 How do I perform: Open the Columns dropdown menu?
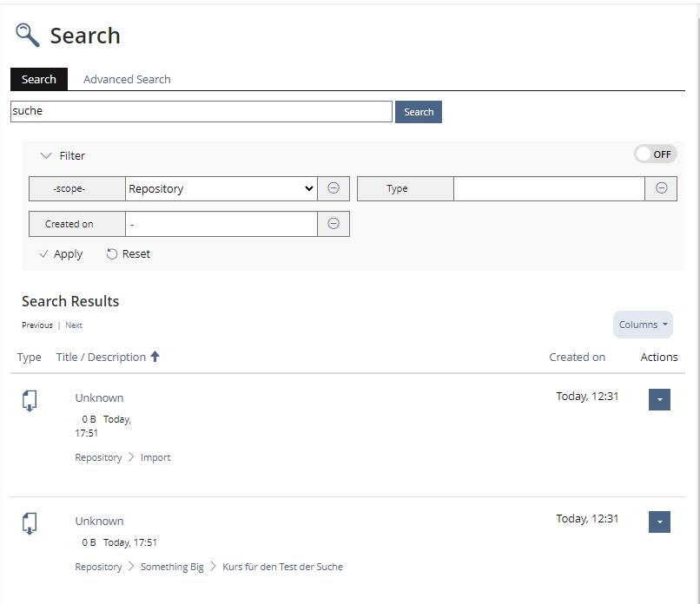643,325
